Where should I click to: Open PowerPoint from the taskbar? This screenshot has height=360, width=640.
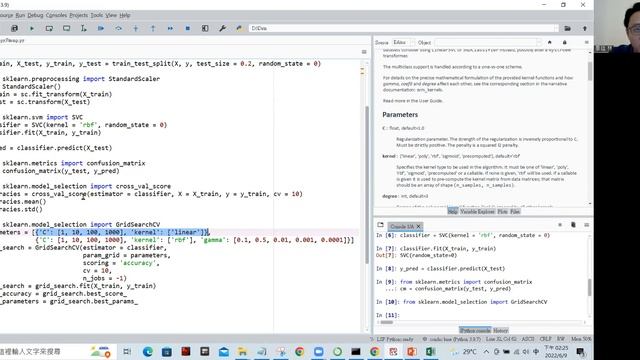pos(411,351)
